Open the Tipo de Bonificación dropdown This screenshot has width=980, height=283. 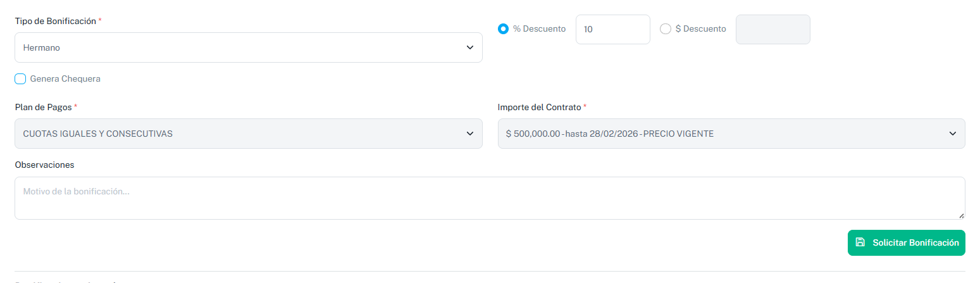pos(248,47)
